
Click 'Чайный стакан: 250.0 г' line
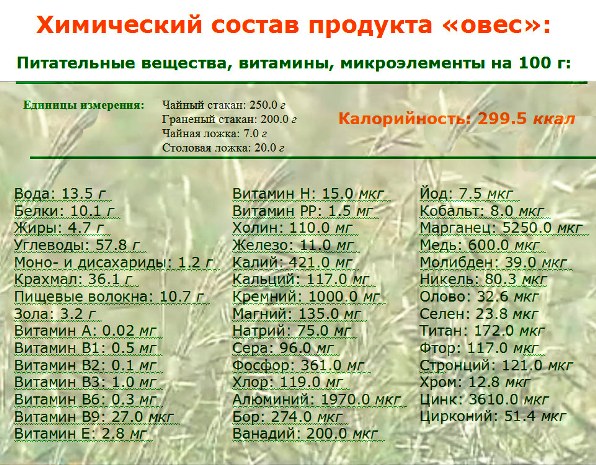click(x=224, y=105)
